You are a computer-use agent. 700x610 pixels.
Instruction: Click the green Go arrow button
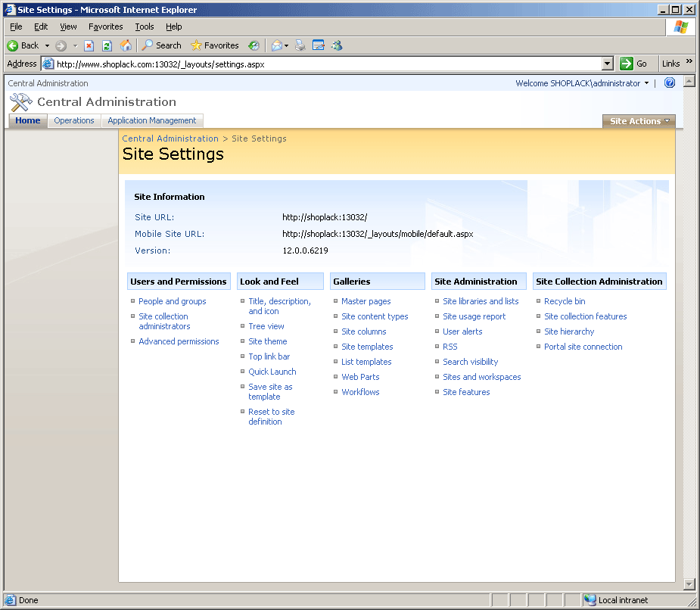pyautogui.click(x=627, y=64)
